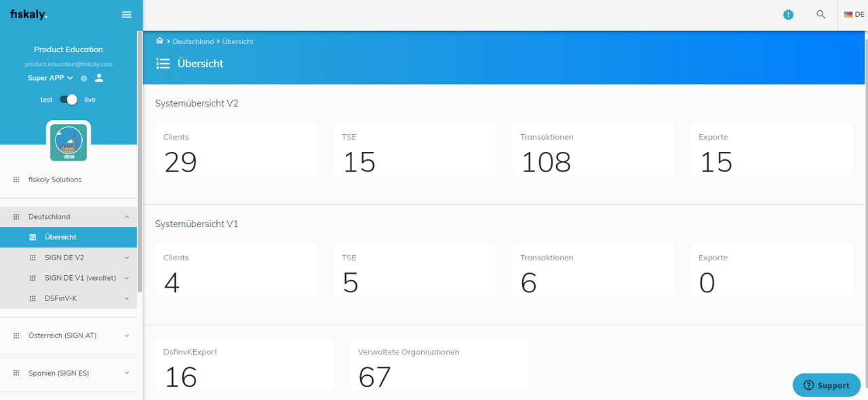This screenshot has width=868, height=400.
Task: Click the Vienna organization logo thumbnail
Action: [x=68, y=142]
